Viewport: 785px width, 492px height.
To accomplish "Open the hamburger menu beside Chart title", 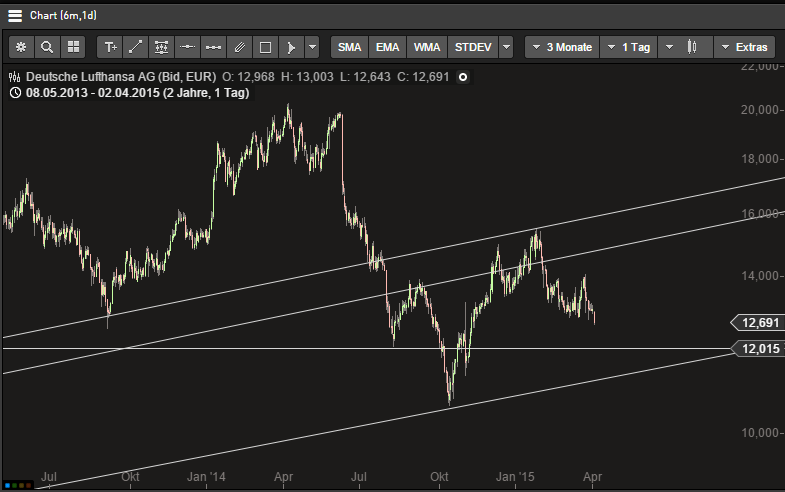I will [x=15, y=15].
